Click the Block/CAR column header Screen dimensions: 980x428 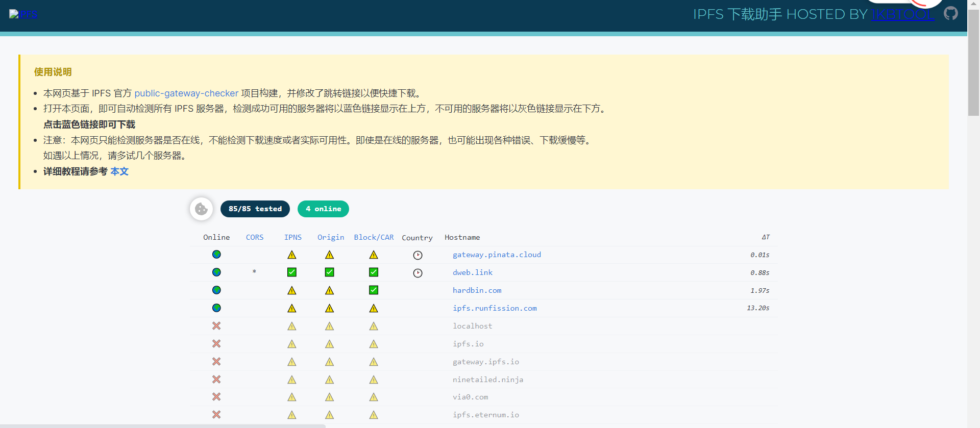pos(374,237)
